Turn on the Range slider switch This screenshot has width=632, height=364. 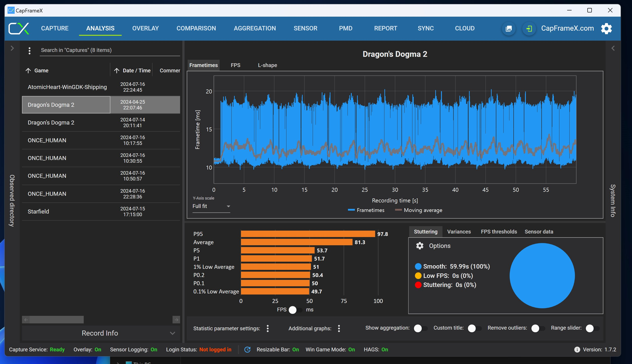click(592, 328)
